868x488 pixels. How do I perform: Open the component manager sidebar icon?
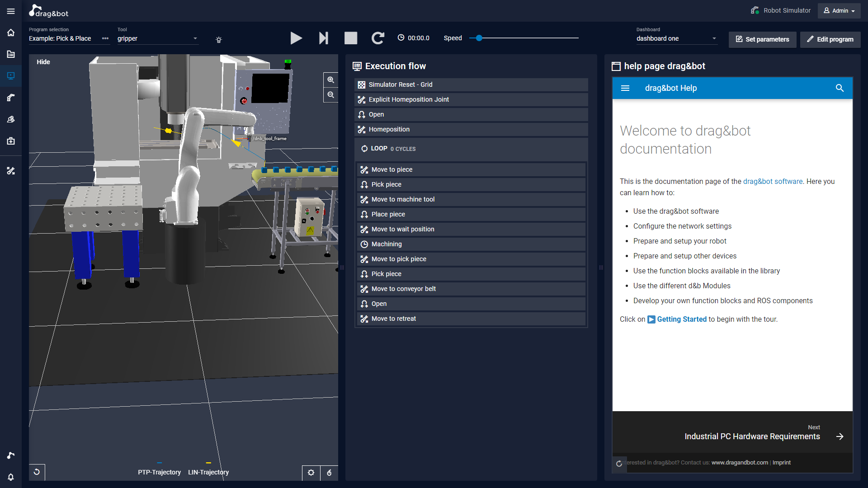(11, 119)
